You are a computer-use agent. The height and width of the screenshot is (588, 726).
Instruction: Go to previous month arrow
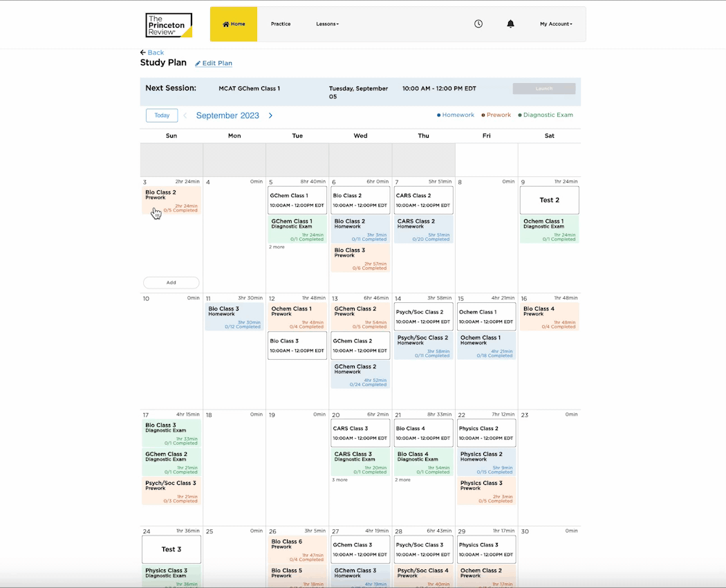[x=185, y=116]
